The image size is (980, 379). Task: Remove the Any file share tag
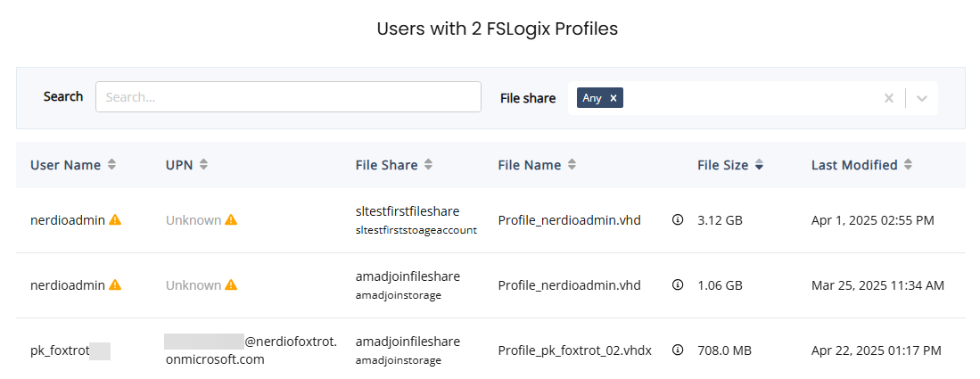pos(614,98)
